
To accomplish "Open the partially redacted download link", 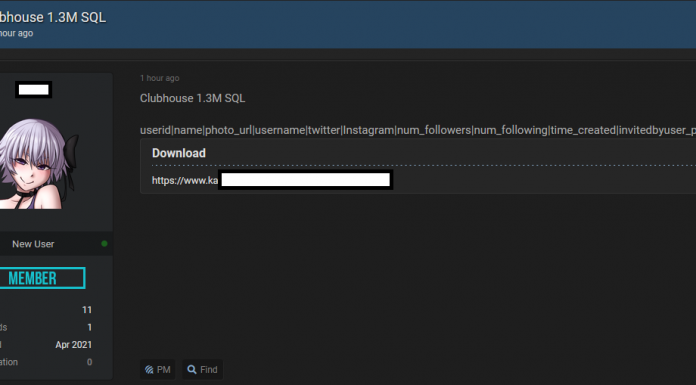I will (272, 180).
